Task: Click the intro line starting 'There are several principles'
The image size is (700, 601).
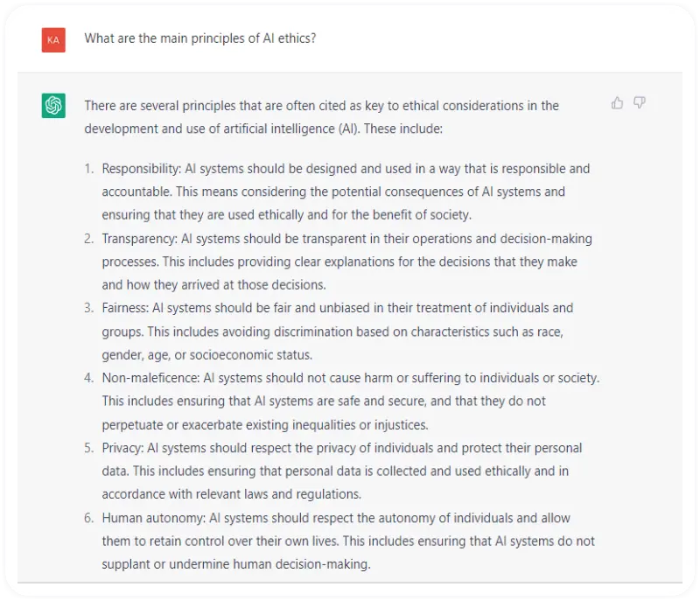Action: [x=321, y=106]
